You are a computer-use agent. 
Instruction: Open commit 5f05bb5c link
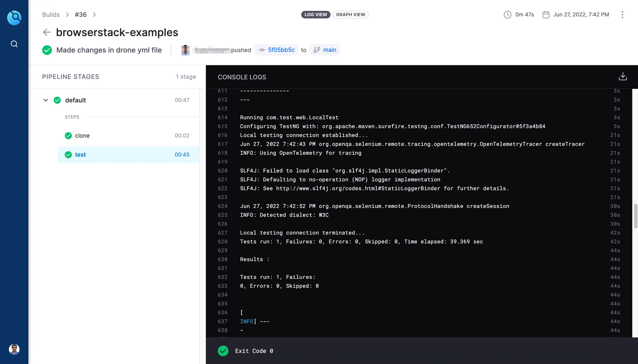point(281,50)
